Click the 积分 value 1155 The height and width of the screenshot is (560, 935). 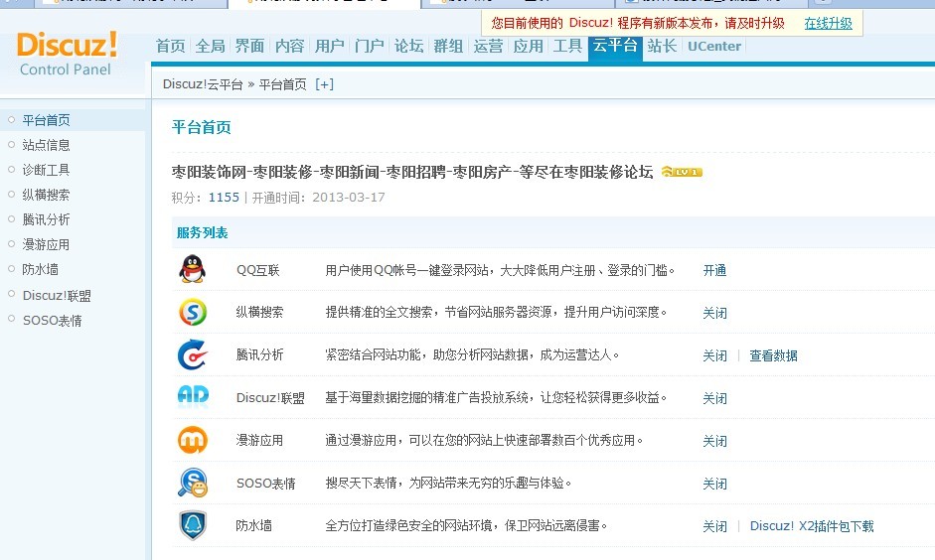(224, 198)
